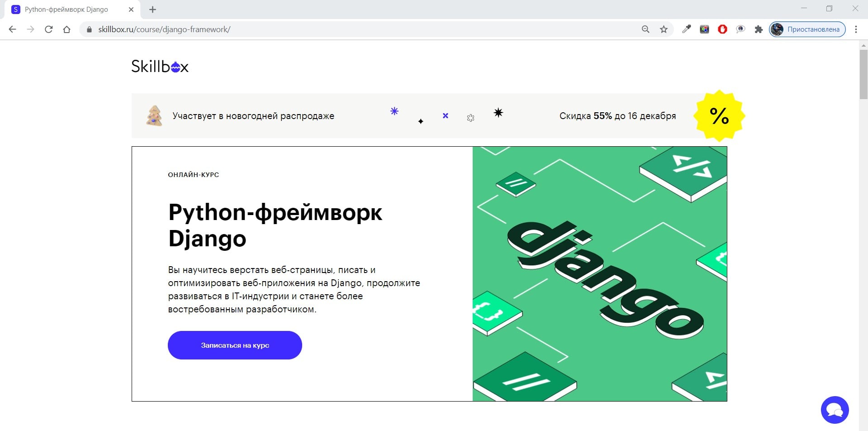This screenshot has height=431, width=868.
Task: Go to the home page icon
Action: 66,29
